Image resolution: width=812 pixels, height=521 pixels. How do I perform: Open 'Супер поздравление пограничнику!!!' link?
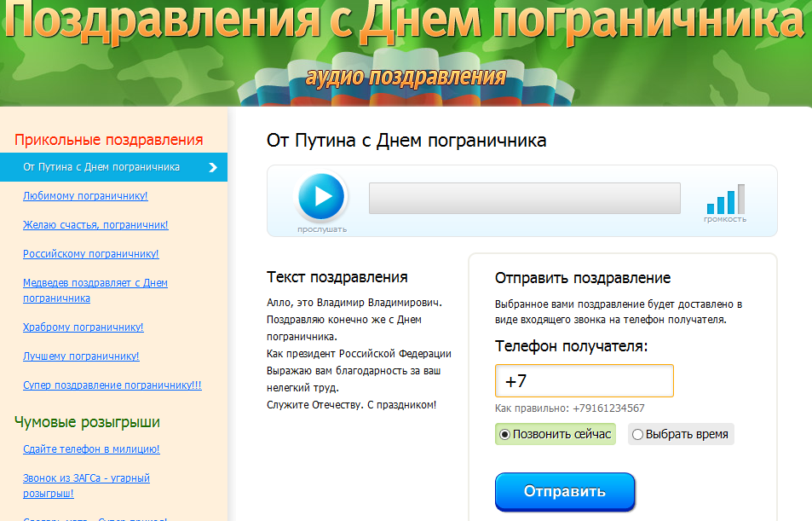pyautogui.click(x=112, y=385)
